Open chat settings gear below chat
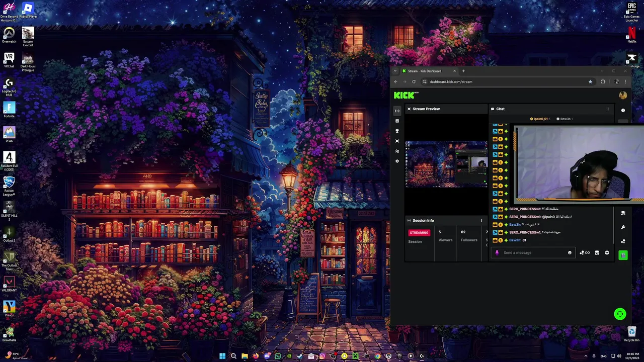This screenshot has width=644, height=362. [x=607, y=253]
